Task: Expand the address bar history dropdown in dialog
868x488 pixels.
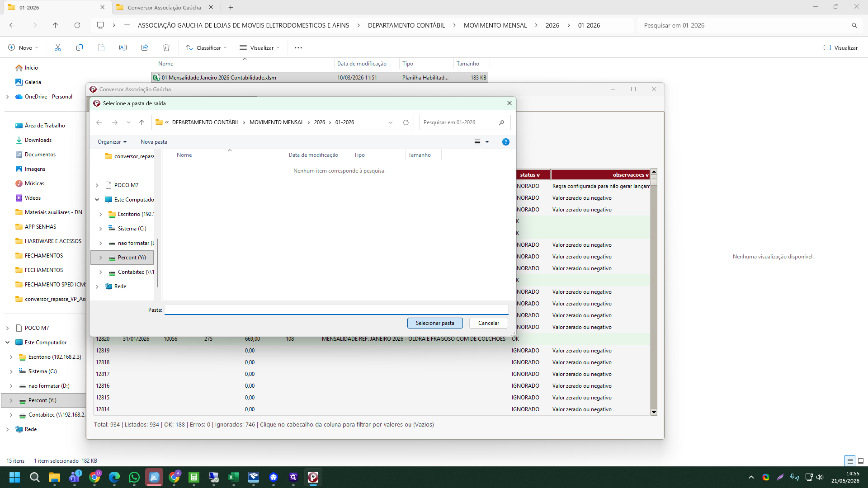Action: coord(391,122)
